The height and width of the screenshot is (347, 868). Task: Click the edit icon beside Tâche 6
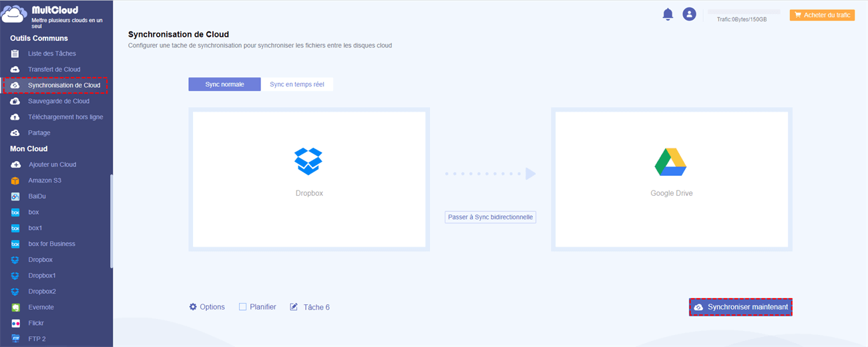(x=294, y=307)
